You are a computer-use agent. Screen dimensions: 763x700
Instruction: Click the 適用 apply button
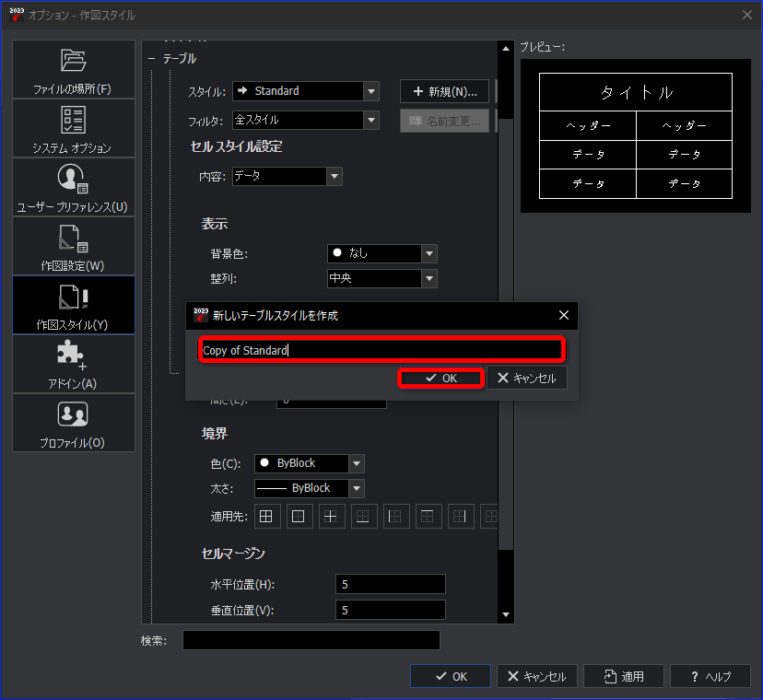click(624, 676)
